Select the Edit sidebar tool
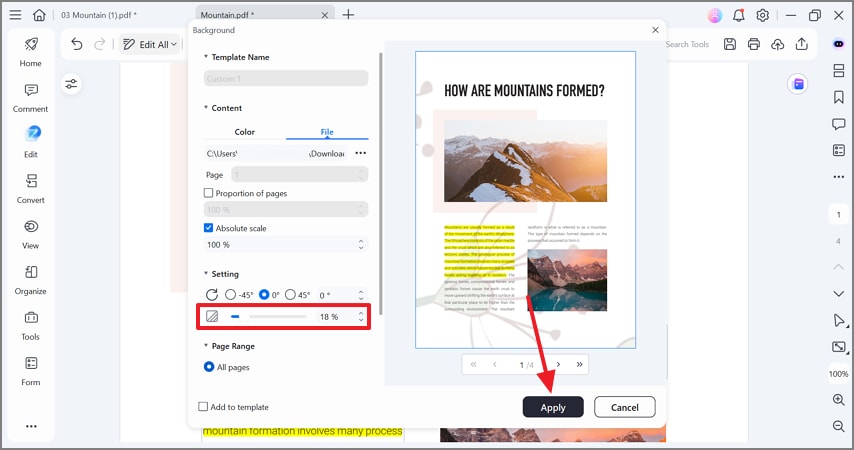This screenshot has height=450, width=854. [x=31, y=143]
